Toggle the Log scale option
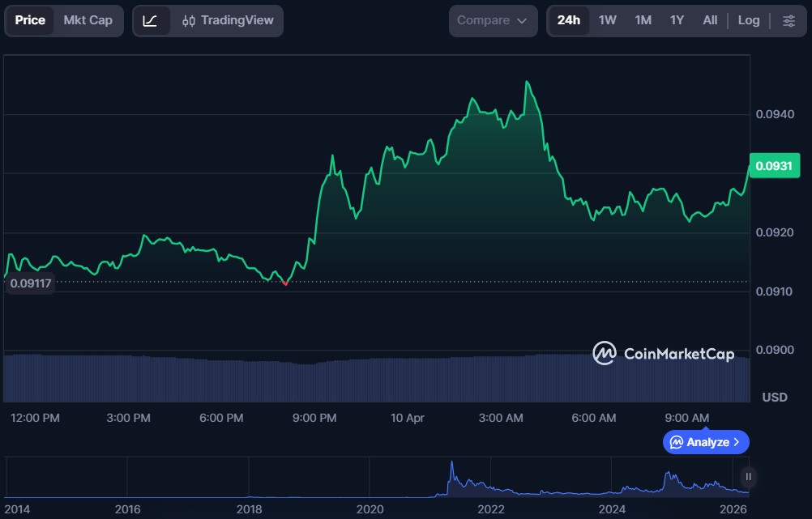 pos(748,20)
